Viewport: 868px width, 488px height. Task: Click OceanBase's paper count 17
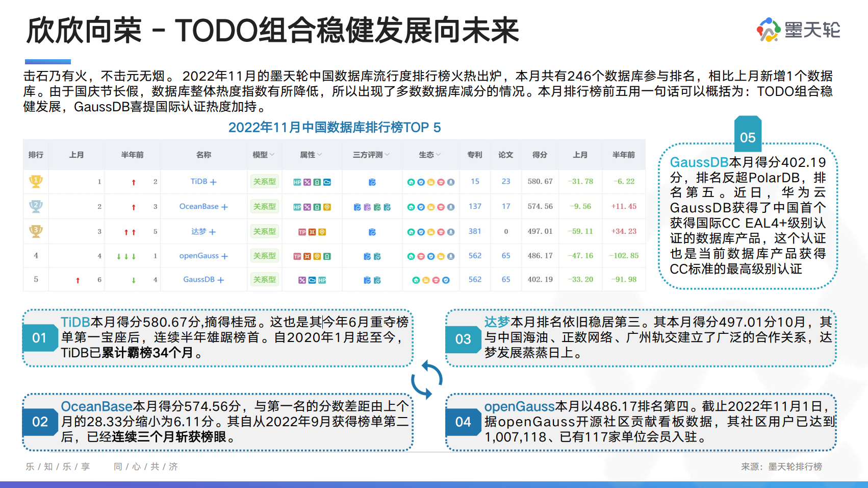pos(506,206)
